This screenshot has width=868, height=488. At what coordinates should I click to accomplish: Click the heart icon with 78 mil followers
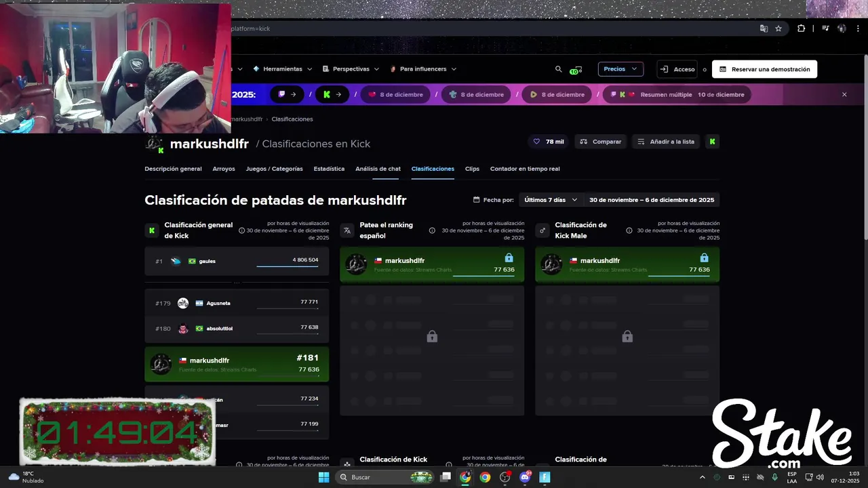[536, 142]
